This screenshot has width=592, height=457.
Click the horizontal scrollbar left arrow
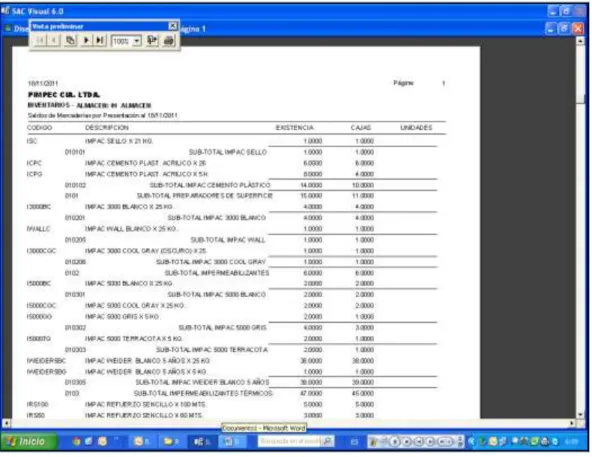pyautogui.click(x=6, y=423)
